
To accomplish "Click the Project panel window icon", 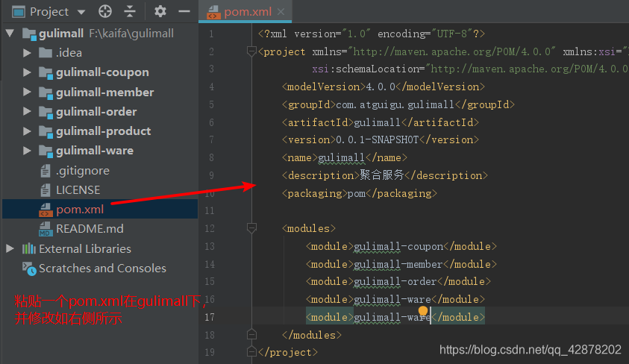I will click(x=19, y=12).
